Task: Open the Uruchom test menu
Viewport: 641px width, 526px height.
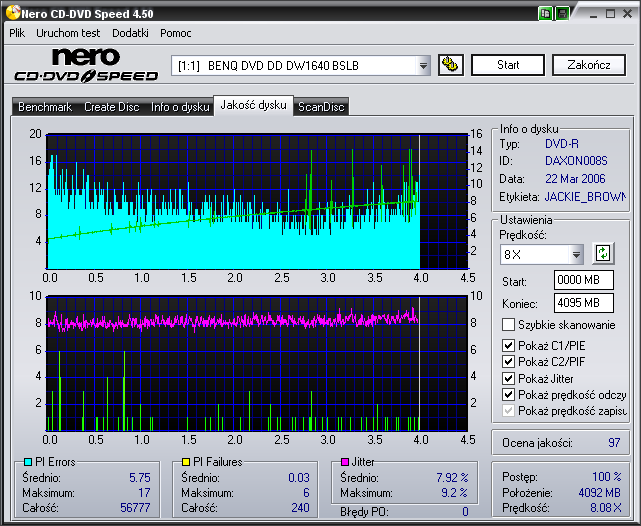Action: point(68,33)
